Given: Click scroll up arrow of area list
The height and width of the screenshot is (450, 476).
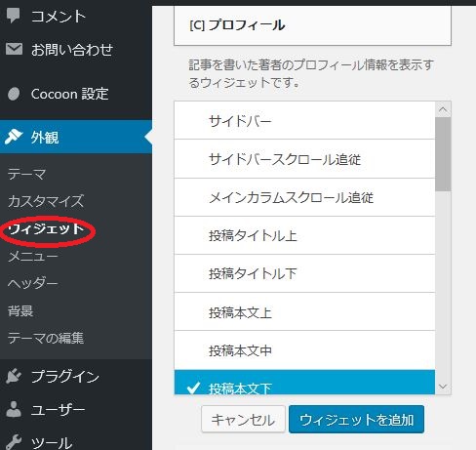Looking at the screenshot, I should click(443, 109).
